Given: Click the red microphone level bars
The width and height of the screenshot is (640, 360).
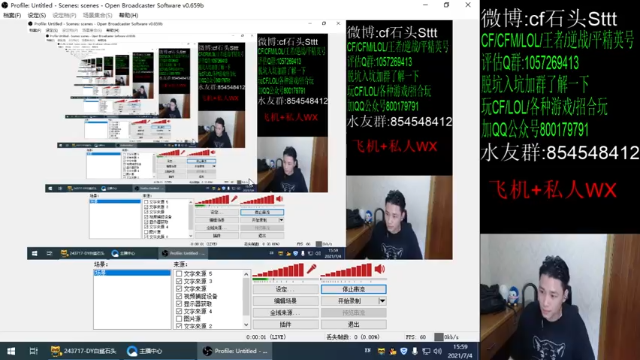Looking at the screenshot, I should (278, 270).
